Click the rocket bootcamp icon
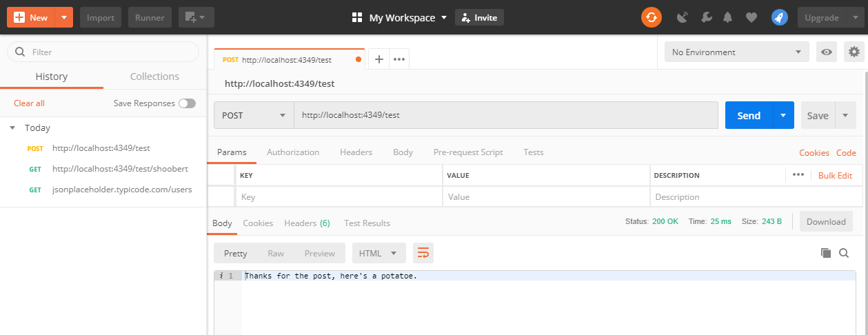 (779, 18)
